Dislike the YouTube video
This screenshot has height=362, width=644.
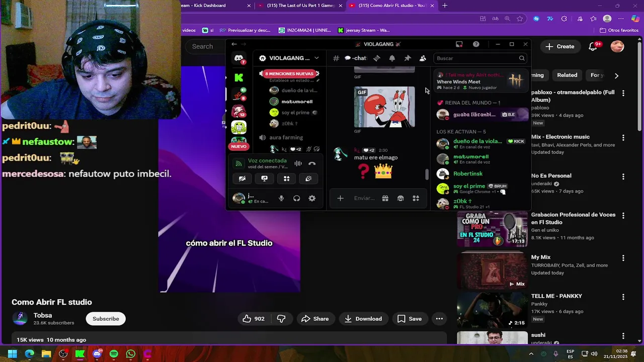pyautogui.click(x=281, y=319)
